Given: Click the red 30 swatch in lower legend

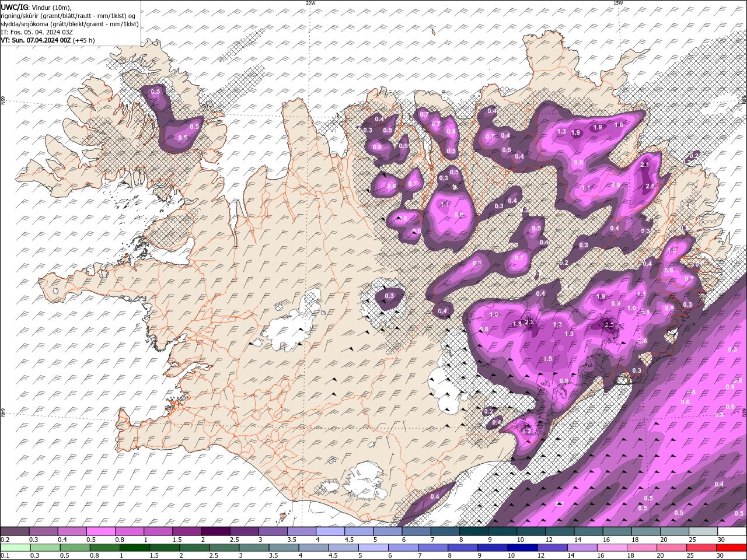Looking at the screenshot, I should pos(731,548).
